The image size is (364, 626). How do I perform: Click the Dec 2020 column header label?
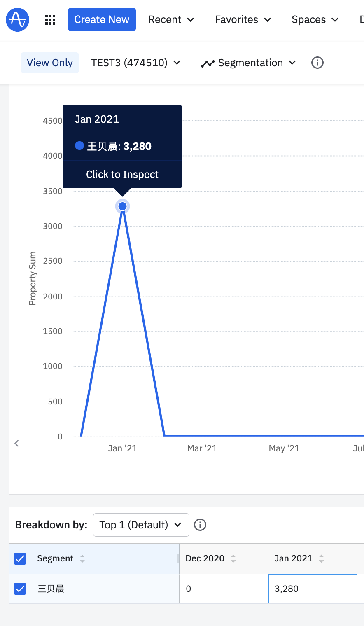tap(205, 558)
